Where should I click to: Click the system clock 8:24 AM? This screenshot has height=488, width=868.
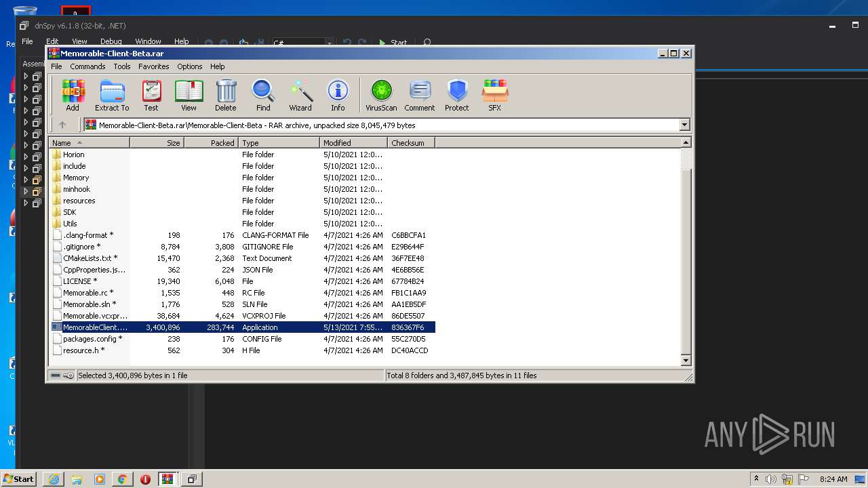tap(833, 479)
